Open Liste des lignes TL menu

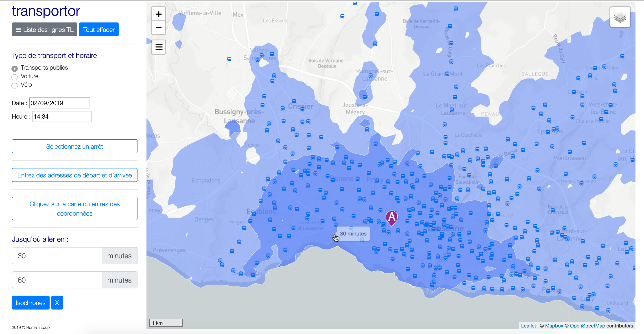click(x=44, y=30)
